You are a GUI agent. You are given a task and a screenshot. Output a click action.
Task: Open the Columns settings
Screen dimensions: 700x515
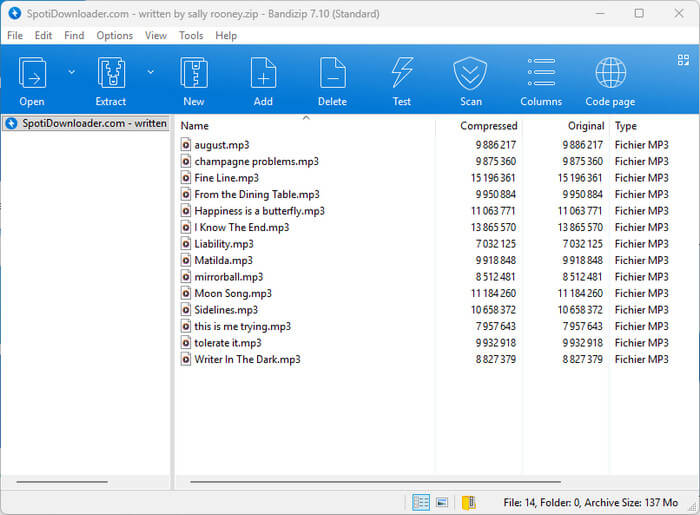[541, 72]
